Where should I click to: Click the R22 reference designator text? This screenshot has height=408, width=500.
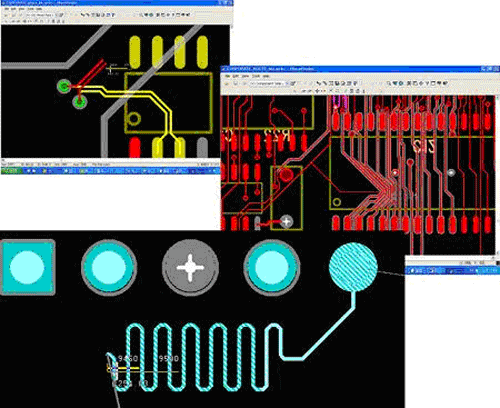[276, 135]
